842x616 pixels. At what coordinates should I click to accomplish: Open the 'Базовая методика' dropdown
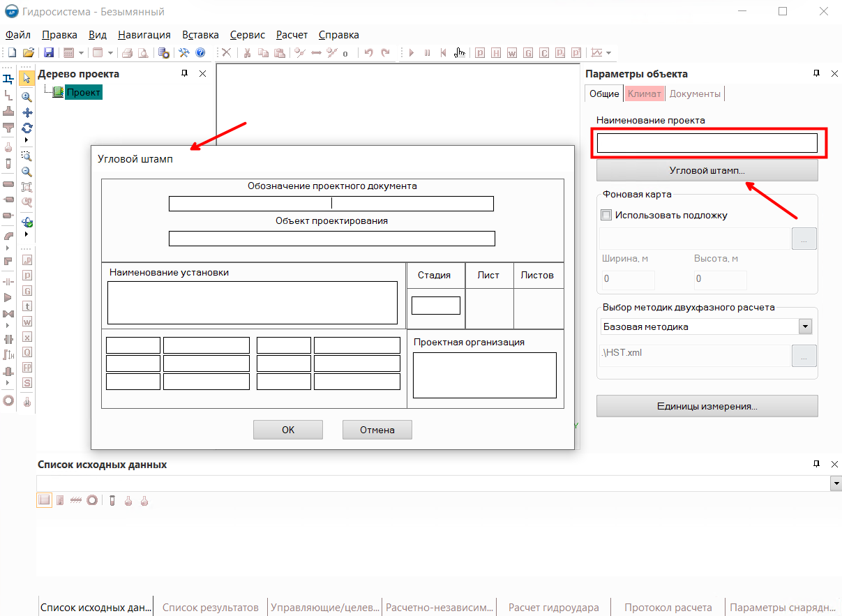click(x=805, y=326)
